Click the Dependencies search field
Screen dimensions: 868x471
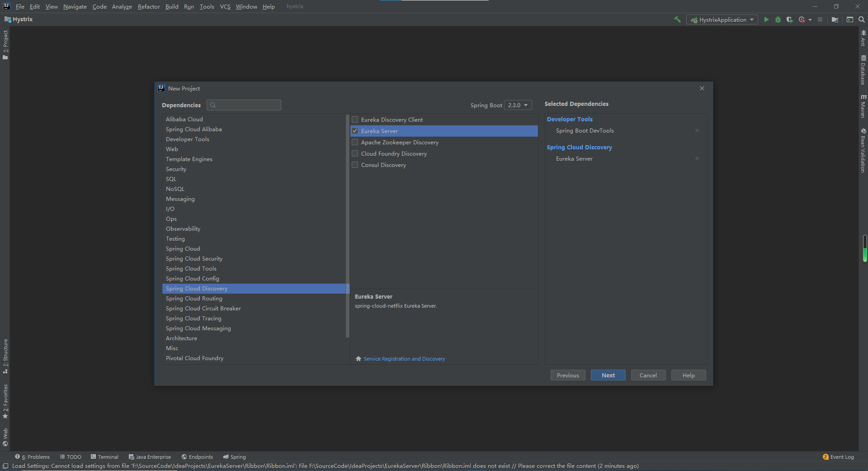(x=244, y=105)
